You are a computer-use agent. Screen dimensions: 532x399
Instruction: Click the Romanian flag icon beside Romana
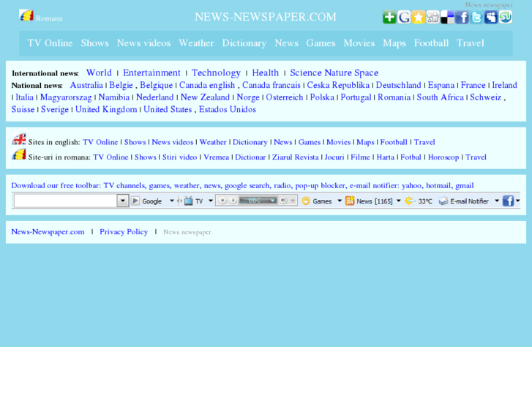point(26,15)
